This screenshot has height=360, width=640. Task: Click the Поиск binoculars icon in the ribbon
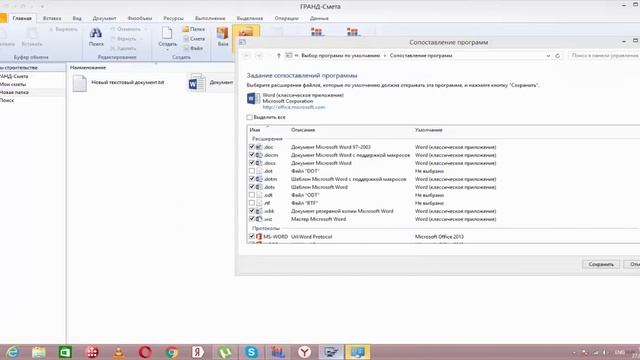96,33
